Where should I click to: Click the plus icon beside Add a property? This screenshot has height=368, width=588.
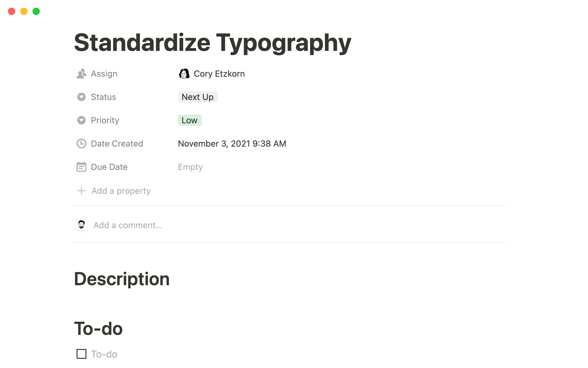click(81, 191)
